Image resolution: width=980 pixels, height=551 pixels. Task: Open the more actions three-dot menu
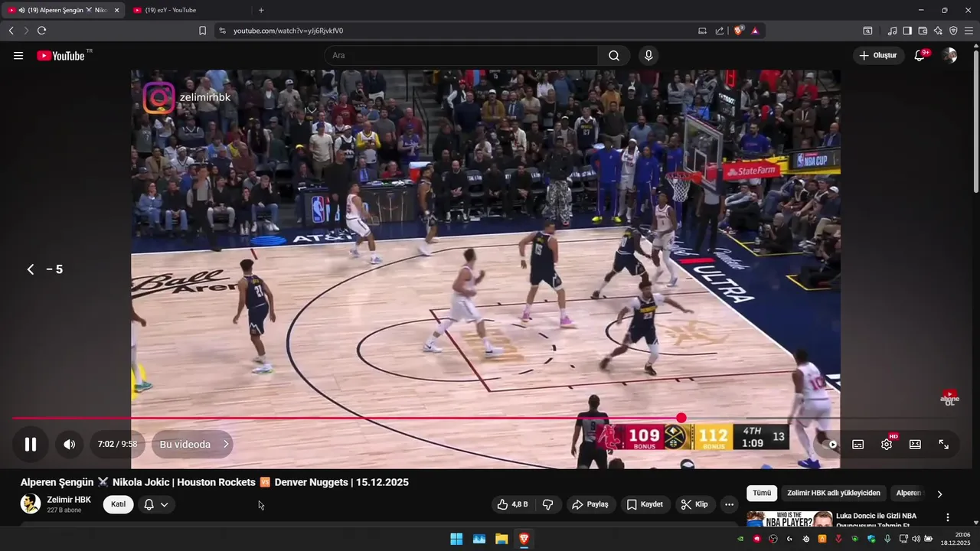click(729, 504)
